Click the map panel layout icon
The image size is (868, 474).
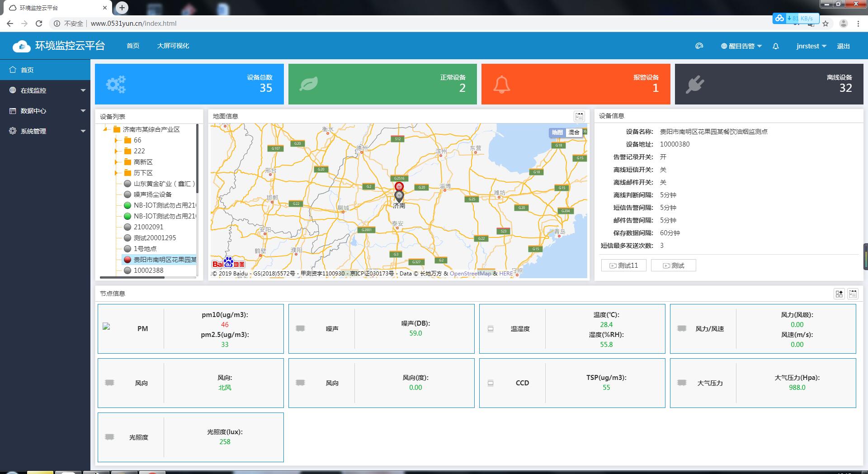579,116
